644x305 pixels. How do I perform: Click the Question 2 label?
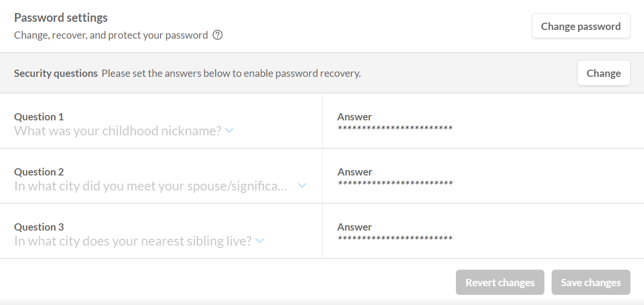point(39,172)
